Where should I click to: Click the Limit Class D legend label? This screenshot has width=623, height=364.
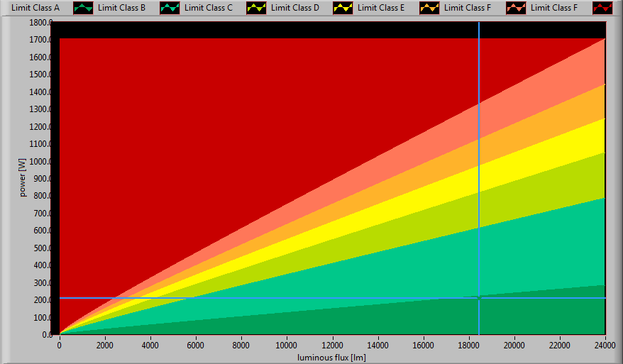pos(294,8)
